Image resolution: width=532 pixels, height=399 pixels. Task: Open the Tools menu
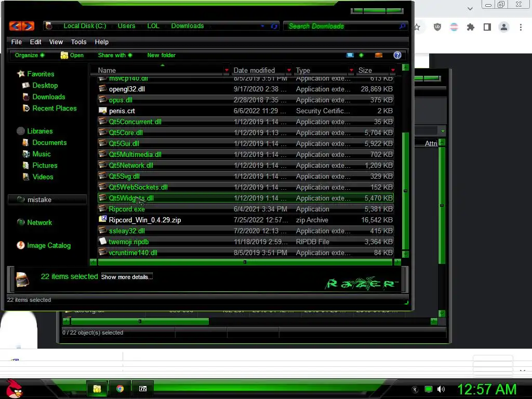pos(79,42)
